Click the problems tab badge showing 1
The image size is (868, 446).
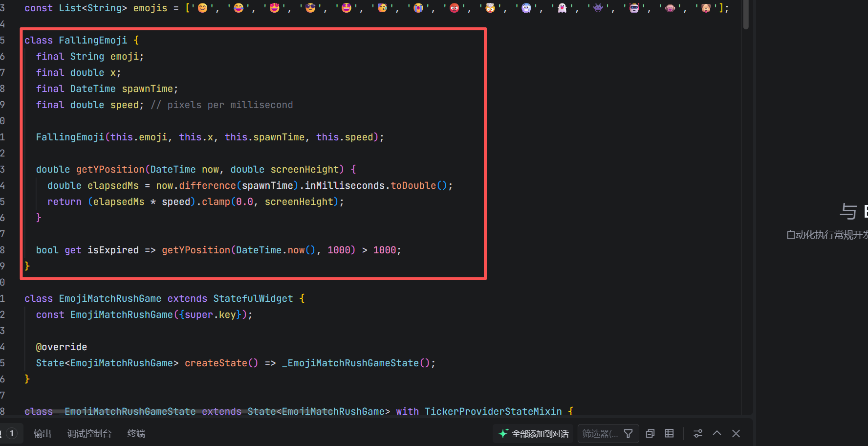tap(12, 433)
